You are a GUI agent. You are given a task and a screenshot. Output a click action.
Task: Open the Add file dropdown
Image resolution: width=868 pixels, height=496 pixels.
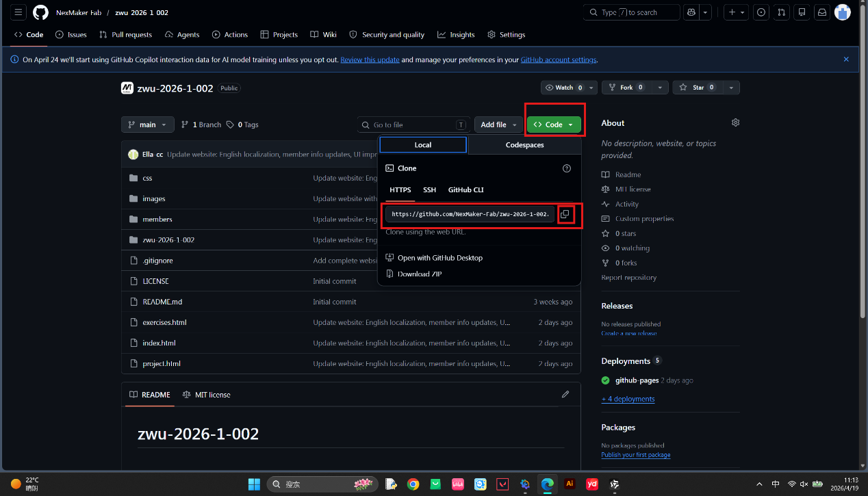498,125
